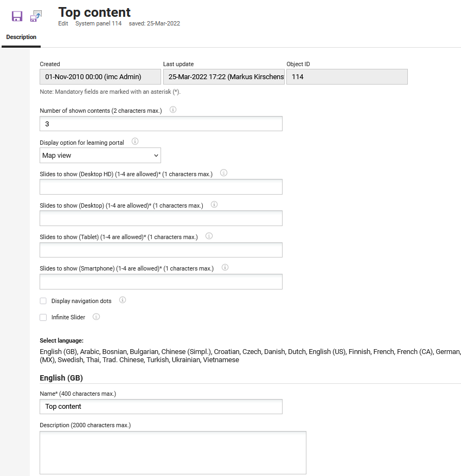
Task: Show info for Slides to show (Smartphone)
Action: pos(225,267)
